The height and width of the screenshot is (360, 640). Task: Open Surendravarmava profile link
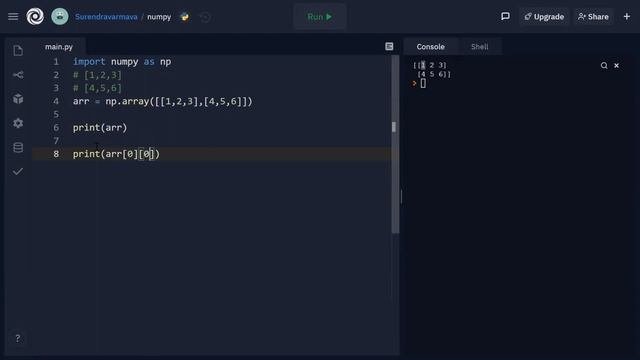(x=106, y=17)
